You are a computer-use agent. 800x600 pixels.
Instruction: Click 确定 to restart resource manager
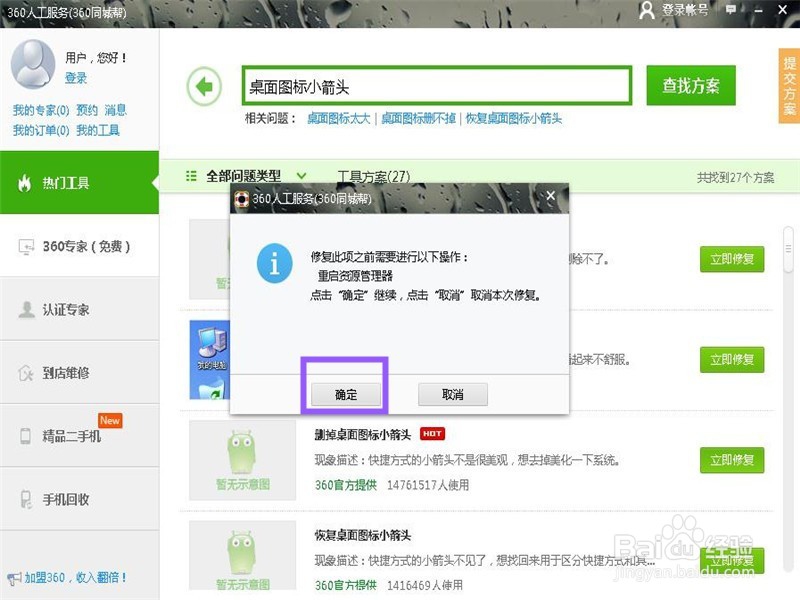[x=345, y=394]
